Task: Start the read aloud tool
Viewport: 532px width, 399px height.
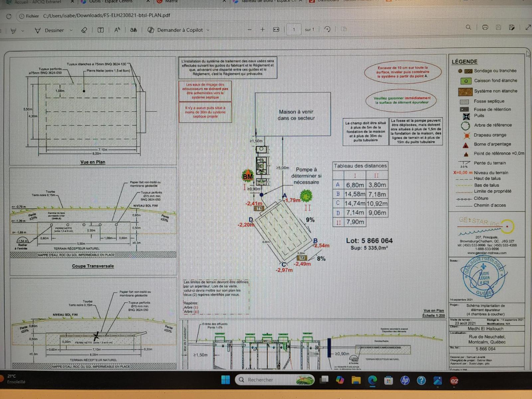Action: (x=117, y=30)
